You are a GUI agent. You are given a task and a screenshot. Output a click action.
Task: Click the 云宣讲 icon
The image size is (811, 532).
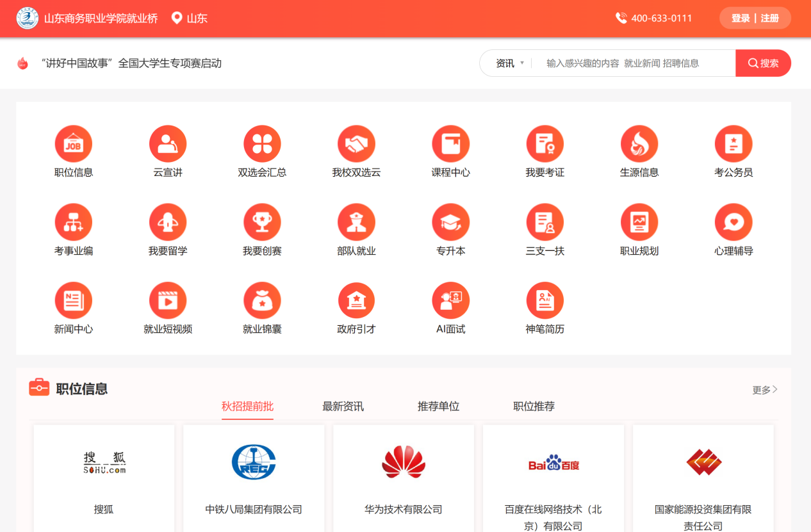(168, 144)
